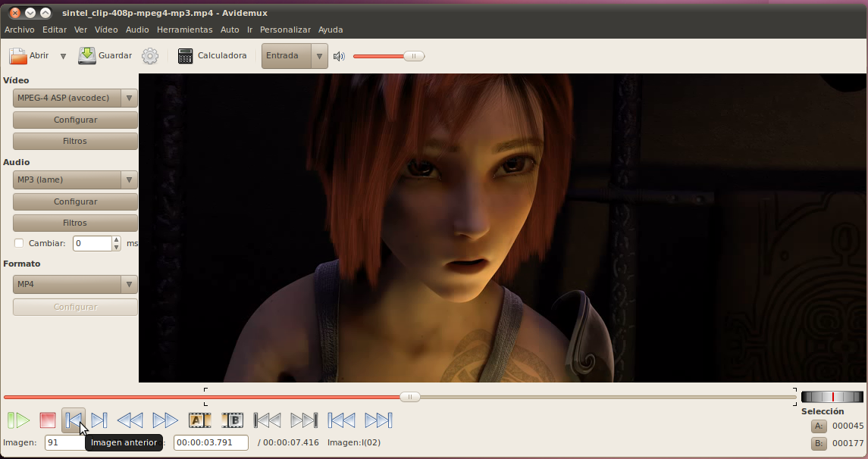Click the jog shuttle wheel control
Viewport: 868px width, 459px height.
tap(832, 396)
